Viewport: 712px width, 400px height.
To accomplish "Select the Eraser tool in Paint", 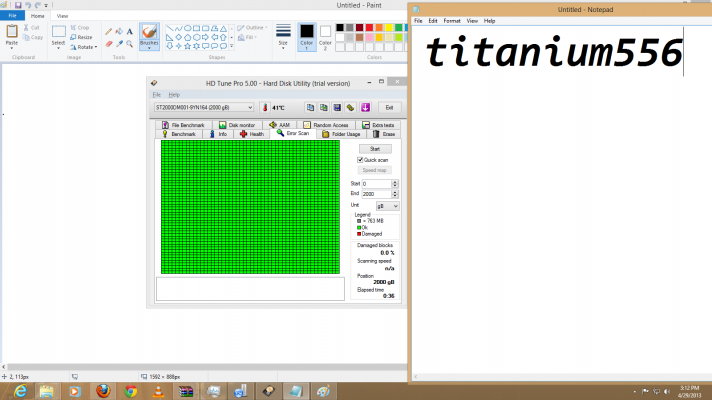I will 109,44.
